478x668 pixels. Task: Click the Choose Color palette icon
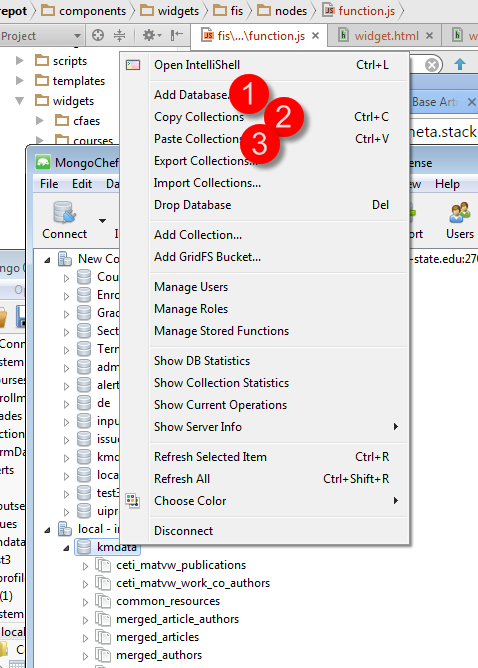click(x=132, y=501)
